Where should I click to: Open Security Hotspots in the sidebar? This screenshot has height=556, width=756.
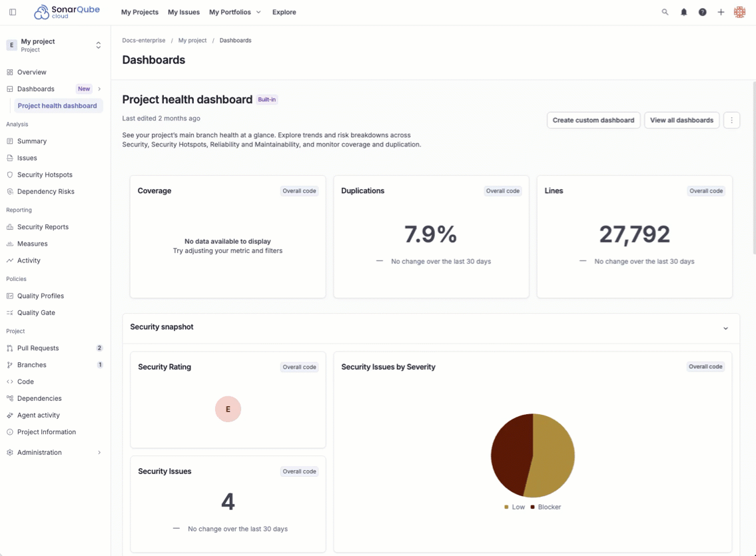pyautogui.click(x=45, y=175)
